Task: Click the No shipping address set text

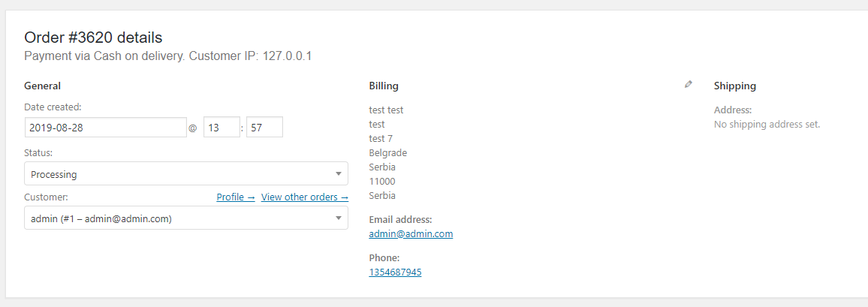Action: click(767, 124)
